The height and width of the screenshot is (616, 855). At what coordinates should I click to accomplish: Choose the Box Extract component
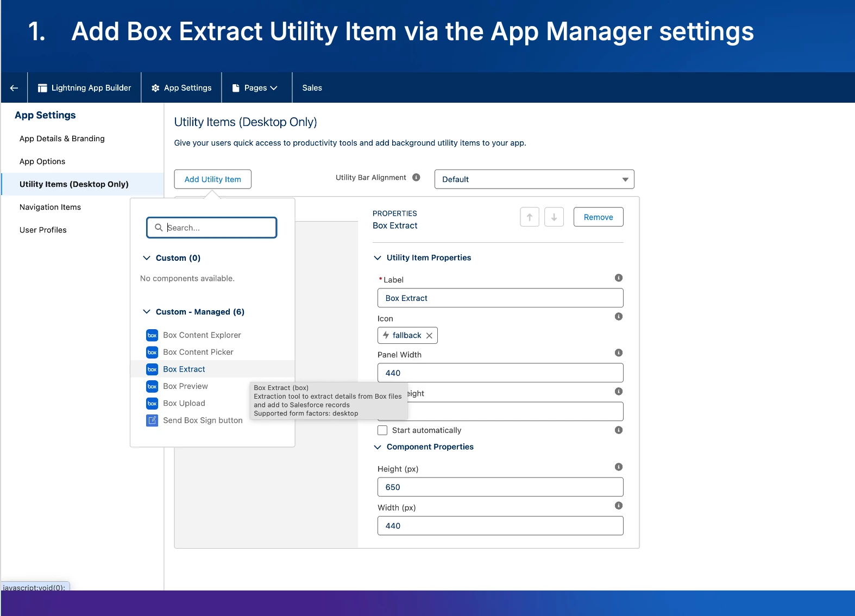tap(212, 369)
